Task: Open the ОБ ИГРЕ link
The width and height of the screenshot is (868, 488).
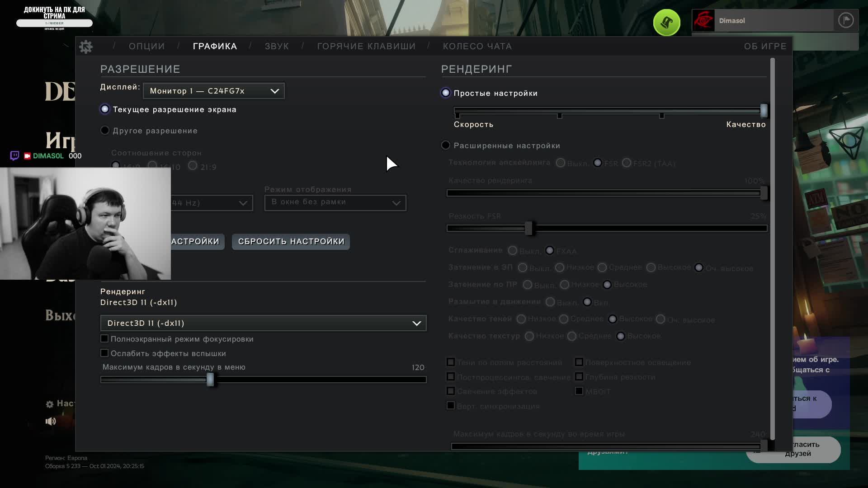Action: (x=765, y=47)
